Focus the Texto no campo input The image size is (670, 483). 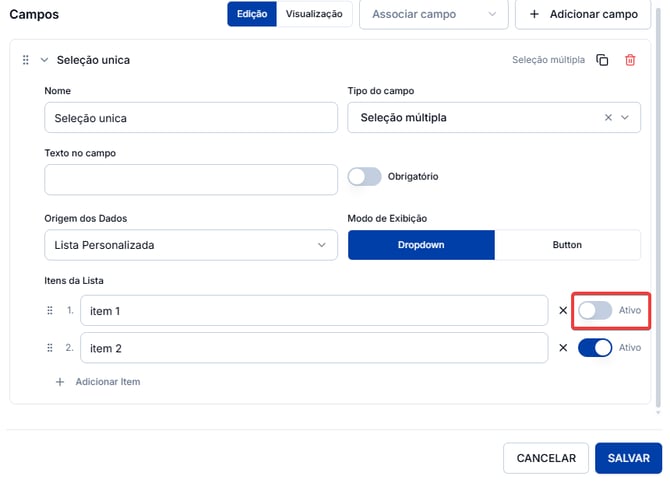coord(191,180)
